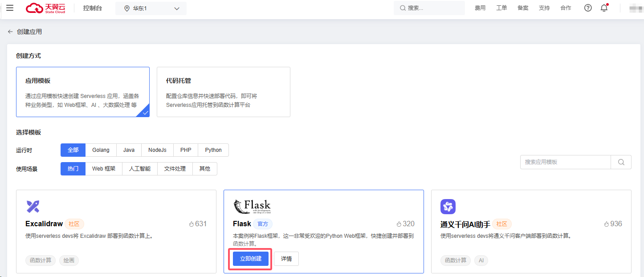Click the State Cloud logo
Image resolution: width=644 pixels, height=277 pixels.
(x=45, y=8)
